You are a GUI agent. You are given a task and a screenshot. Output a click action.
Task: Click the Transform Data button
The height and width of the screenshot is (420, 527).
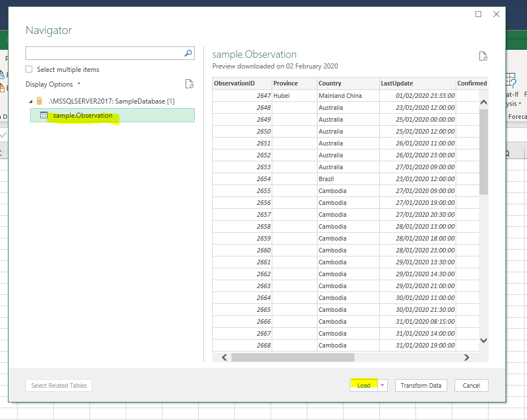point(421,385)
